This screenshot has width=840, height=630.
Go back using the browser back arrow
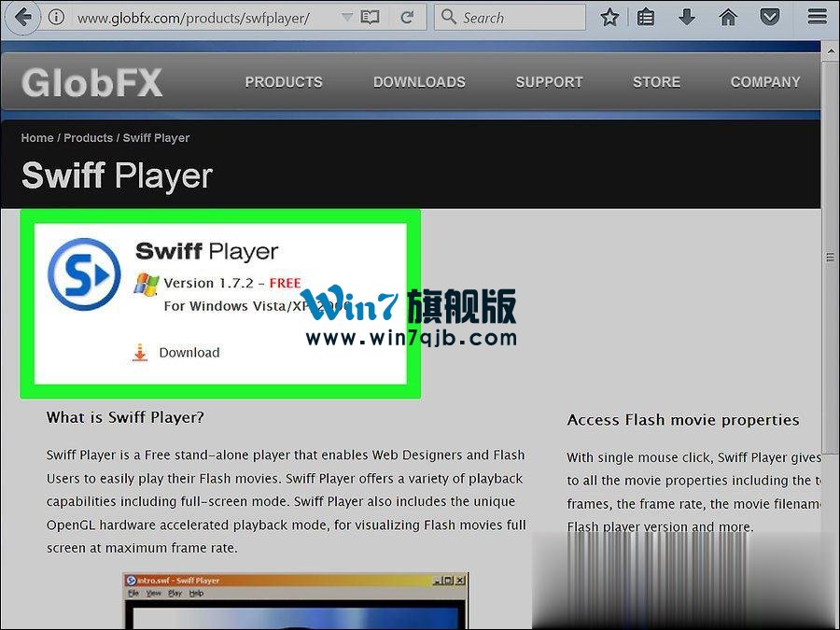click(21, 18)
